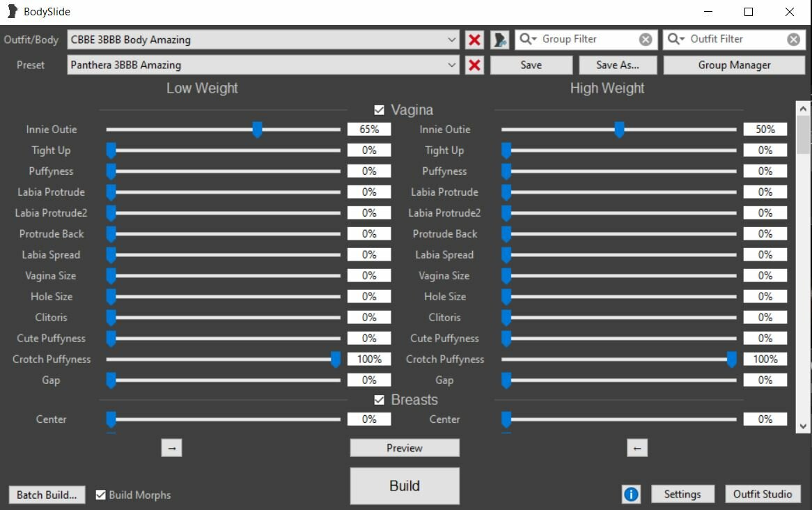Uncheck the Breasts category checkbox

[379, 400]
